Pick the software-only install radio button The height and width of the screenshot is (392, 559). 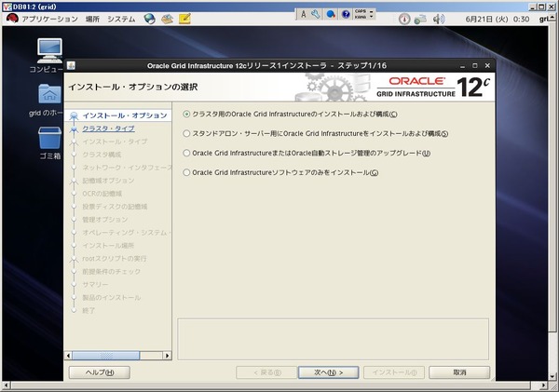186,172
